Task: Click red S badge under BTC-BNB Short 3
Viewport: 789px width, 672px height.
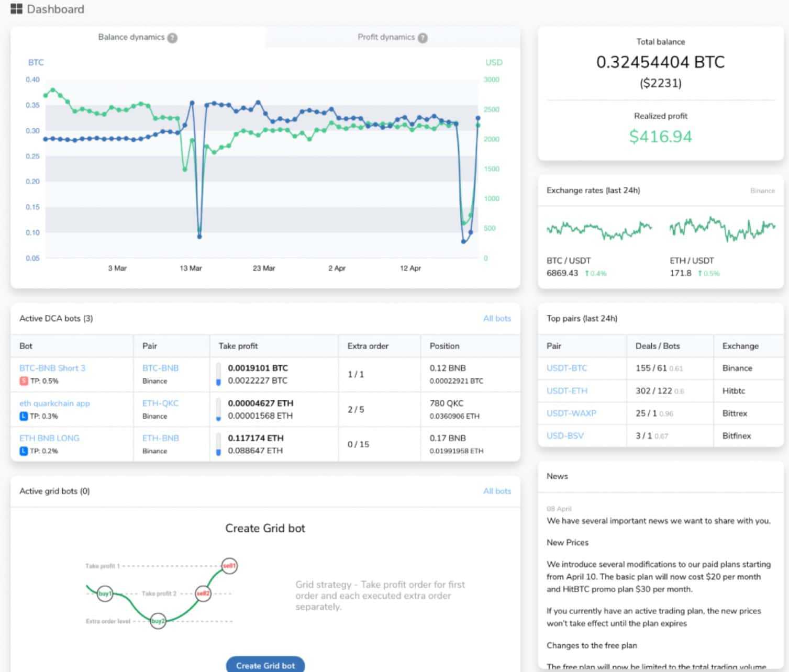Action: [x=24, y=381]
